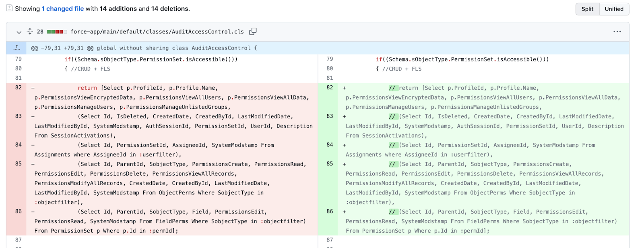Click the deleted 'From PermissionSet p Where' text
Viewport: 644px width, 248px height.
coord(77,231)
